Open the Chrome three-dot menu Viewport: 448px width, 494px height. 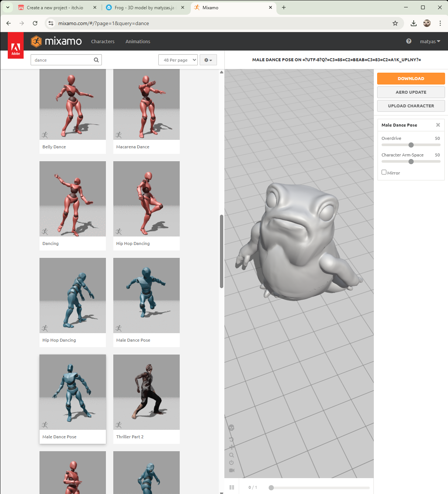point(440,23)
